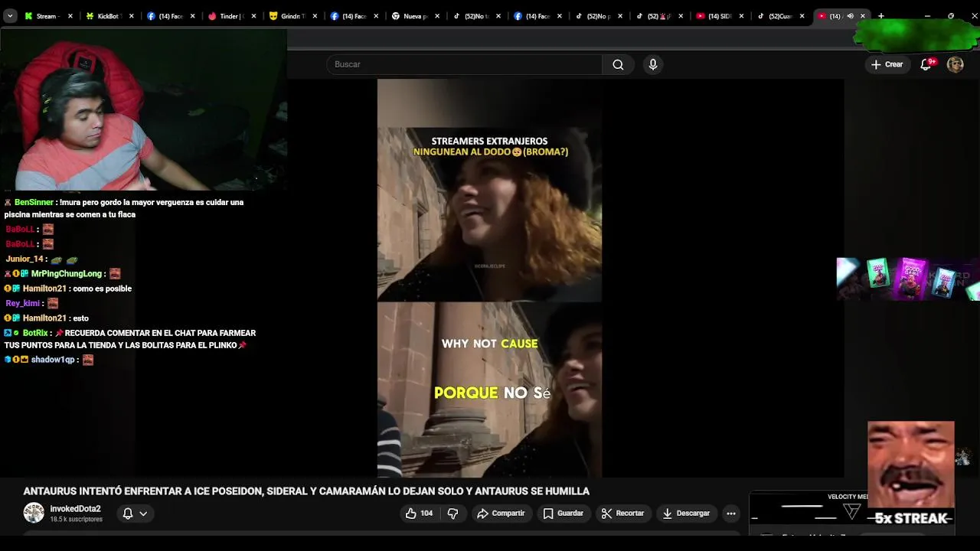980x551 pixels.
Task: Switch to the (14) SIDE YouTube tab
Action: [x=720, y=16]
